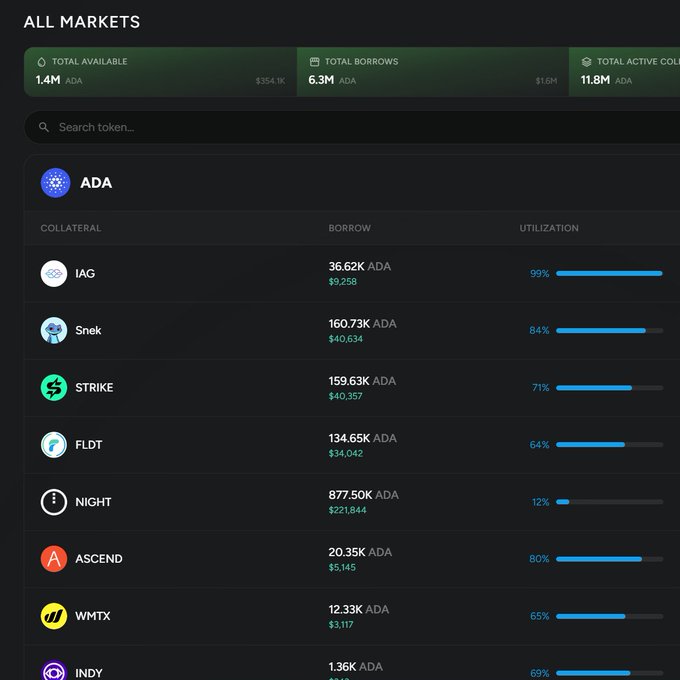
Task: Select the FLDT collateral name
Action: 89,445
